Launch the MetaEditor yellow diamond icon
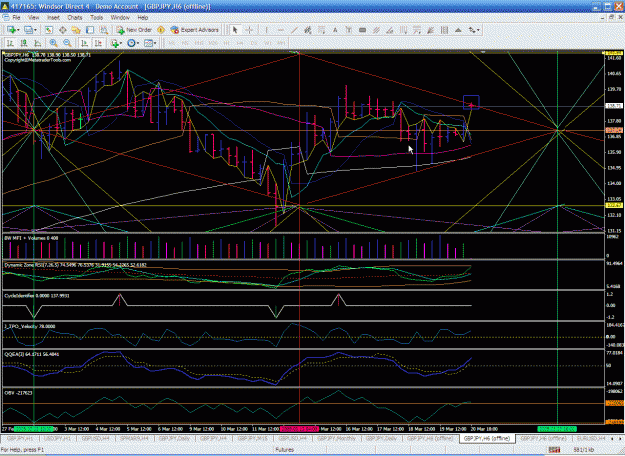 click(161, 30)
